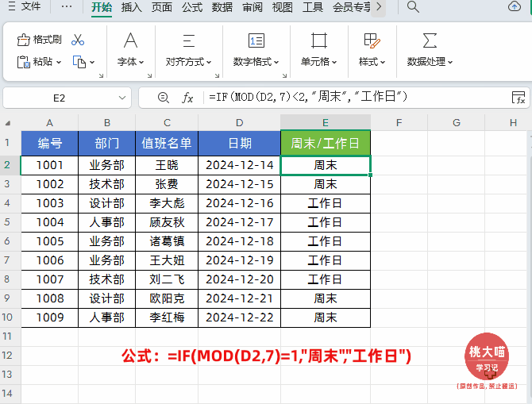Open font group dialog launcher arrow
The height and width of the screenshot is (404, 532).
tap(149, 76)
